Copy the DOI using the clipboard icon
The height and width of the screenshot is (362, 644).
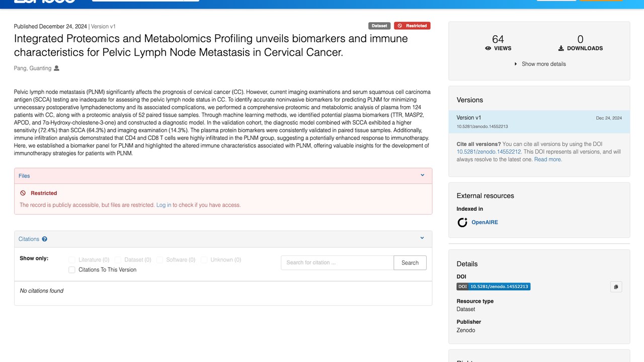pos(616,287)
